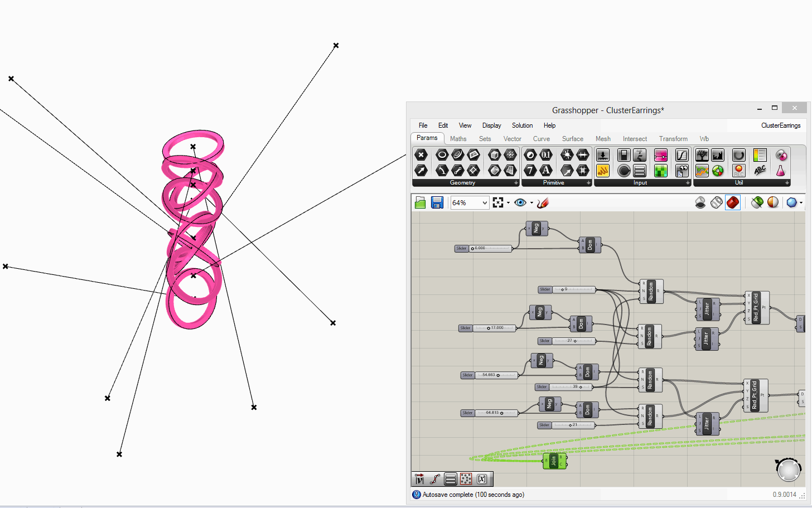Click the Autosave complete status message
The image size is (812, 508).
coord(473,495)
